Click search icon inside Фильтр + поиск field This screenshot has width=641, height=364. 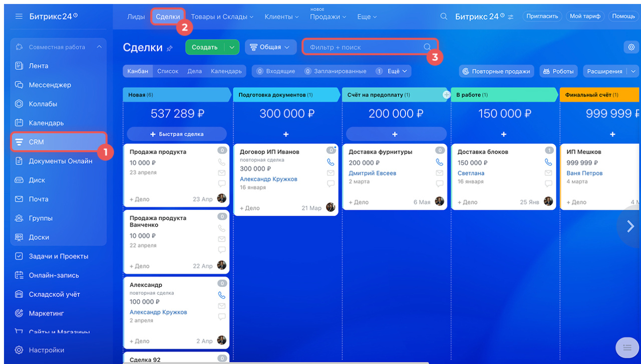pyautogui.click(x=427, y=47)
